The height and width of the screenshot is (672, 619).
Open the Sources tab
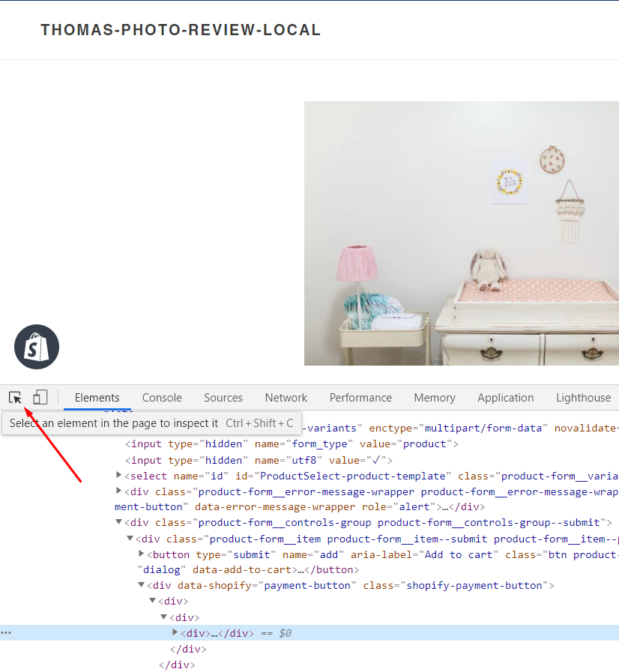223,398
